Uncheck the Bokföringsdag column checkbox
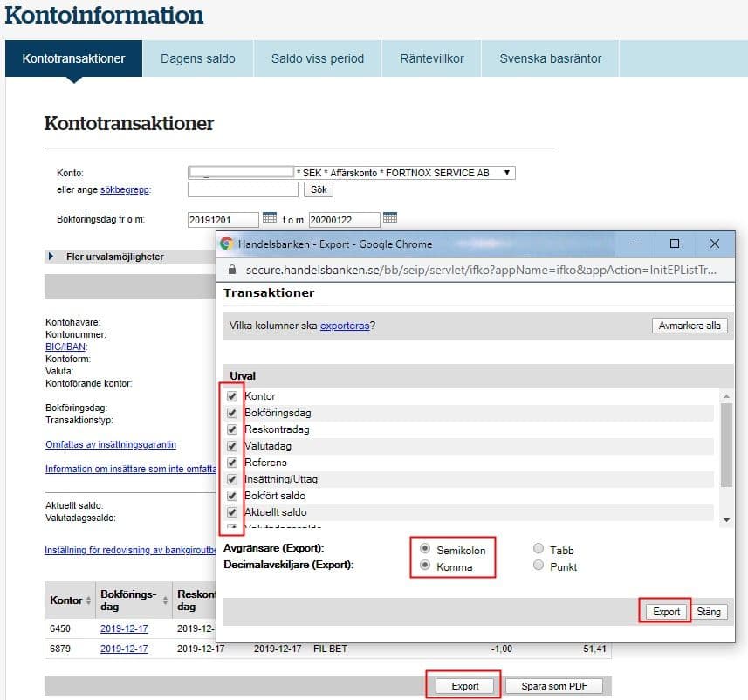Screen dimensions: 748x700 pyautogui.click(x=232, y=413)
